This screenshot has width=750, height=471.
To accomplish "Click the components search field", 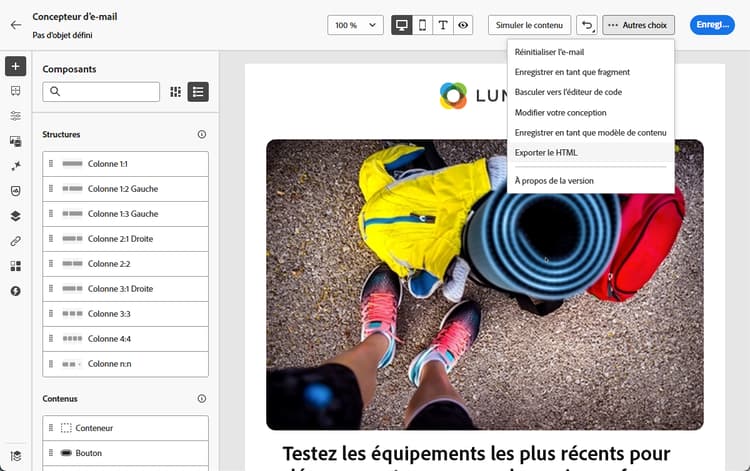I will [101, 92].
